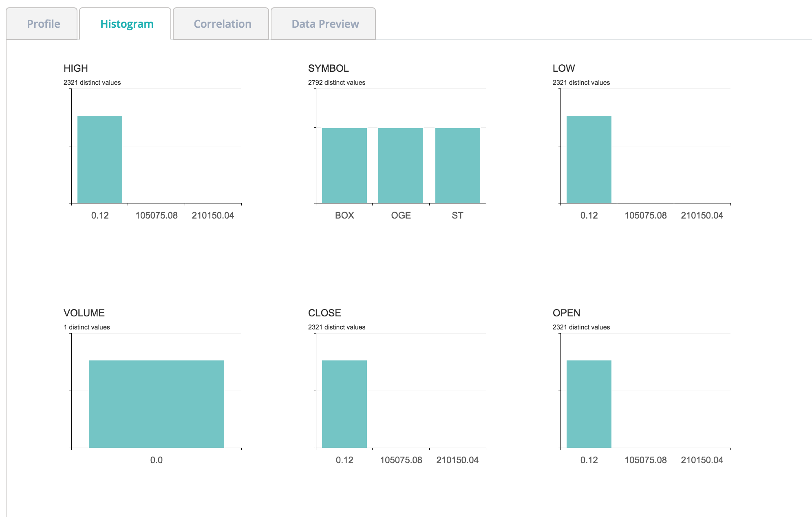
Task: Click the SYMBOL chart title
Action: click(328, 68)
